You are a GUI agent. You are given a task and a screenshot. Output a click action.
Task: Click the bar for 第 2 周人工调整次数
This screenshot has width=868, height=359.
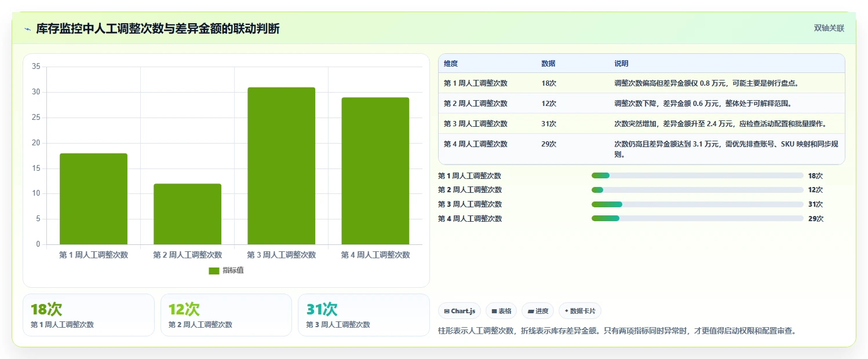pyautogui.click(x=187, y=214)
